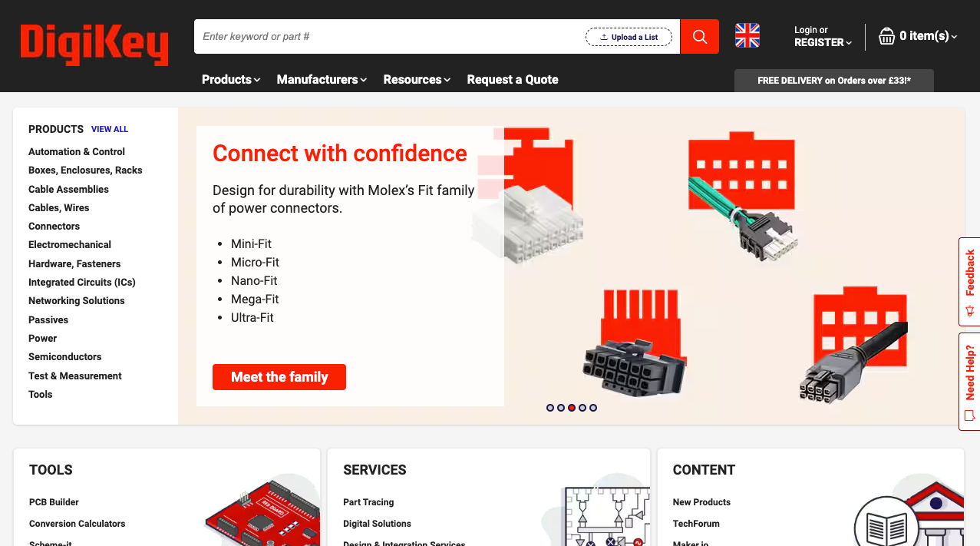Select the third (active) carousel dot

(x=572, y=408)
